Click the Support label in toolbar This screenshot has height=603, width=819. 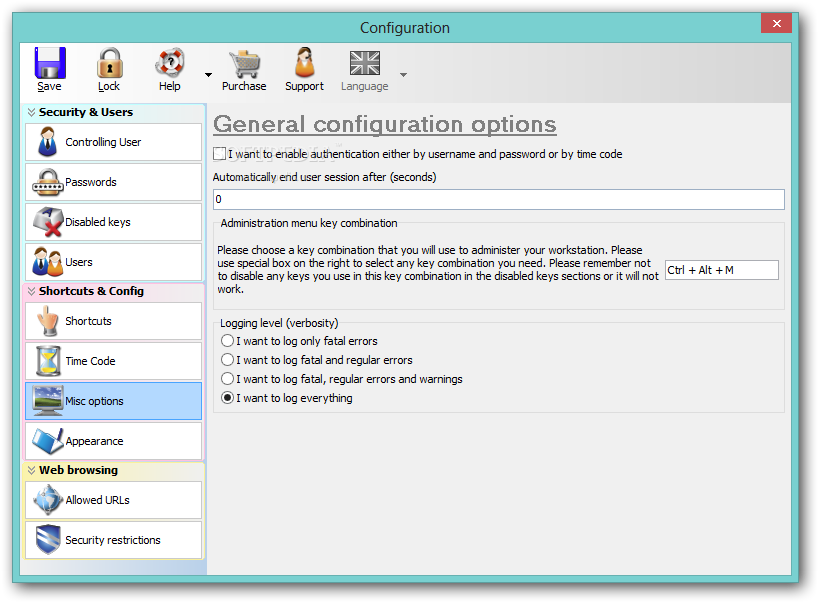pos(305,86)
